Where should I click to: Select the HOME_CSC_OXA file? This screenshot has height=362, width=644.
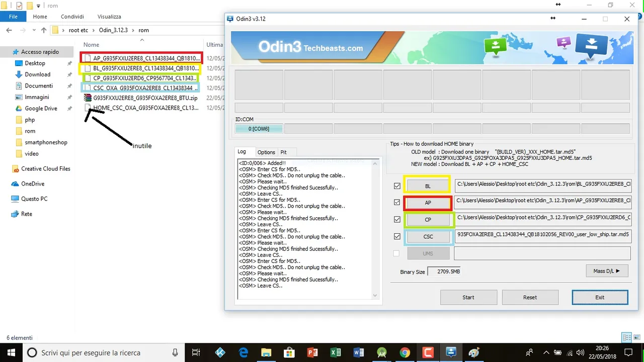142,108
